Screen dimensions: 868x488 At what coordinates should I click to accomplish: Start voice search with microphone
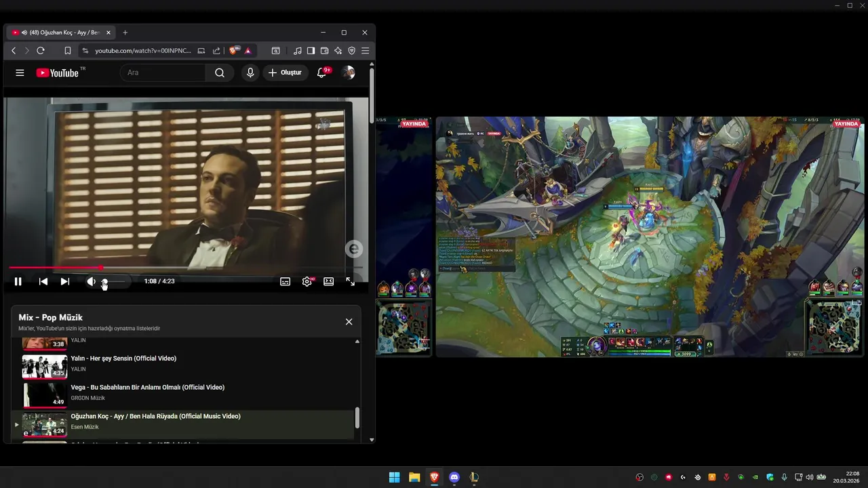[250, 73]
